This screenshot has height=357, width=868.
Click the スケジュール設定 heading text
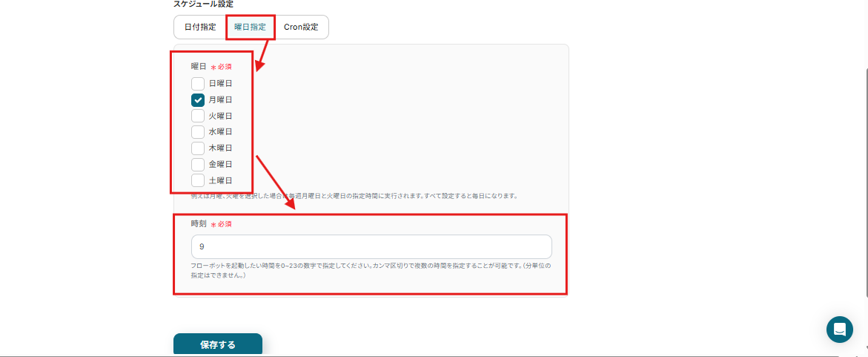pyautogui.click(x=203, y=4)
